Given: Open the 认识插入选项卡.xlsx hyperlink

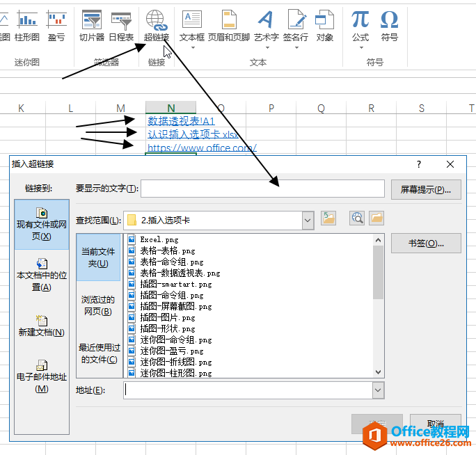Looking at the screenshot, I should [193, 134].
